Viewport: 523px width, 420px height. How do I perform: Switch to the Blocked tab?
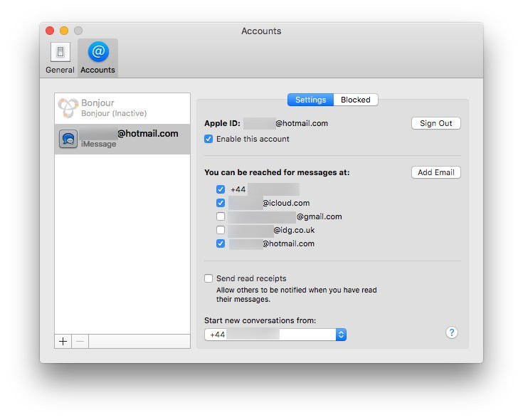tap(355, 100)
